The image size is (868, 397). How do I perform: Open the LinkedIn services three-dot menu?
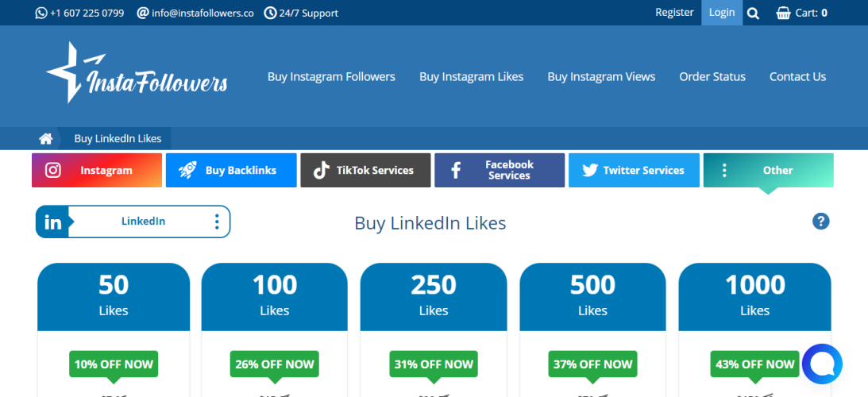[217, 222]
